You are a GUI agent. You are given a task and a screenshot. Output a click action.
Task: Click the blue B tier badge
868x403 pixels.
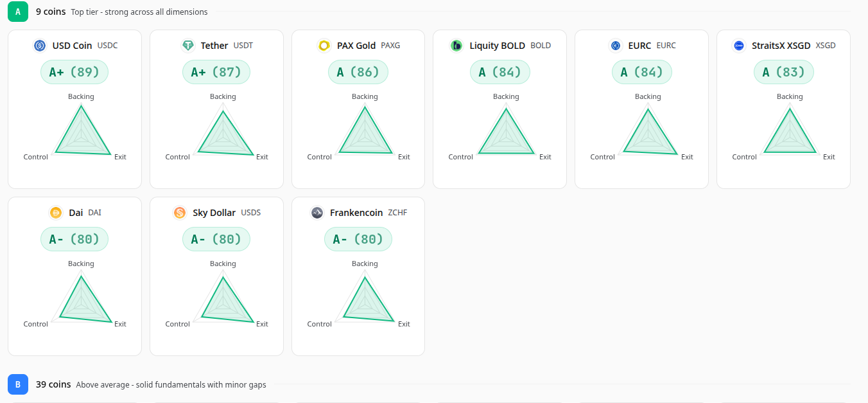(18, 384)
